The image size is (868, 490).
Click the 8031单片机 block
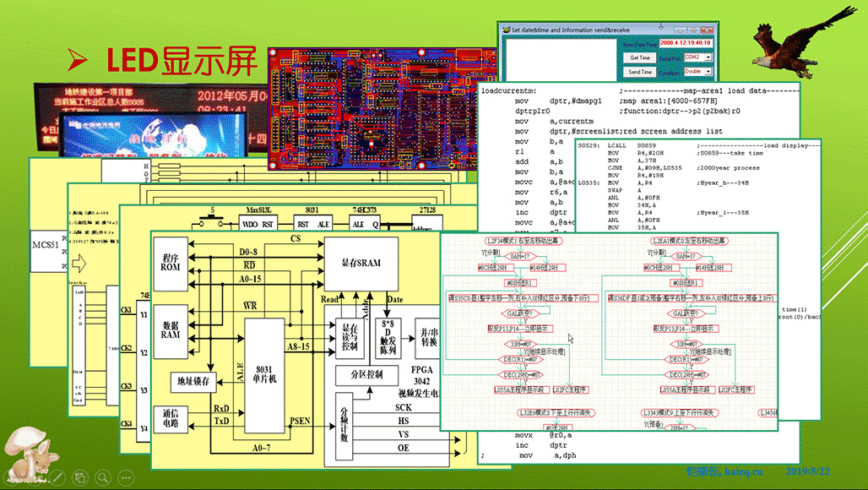click(x=264, y=375)
